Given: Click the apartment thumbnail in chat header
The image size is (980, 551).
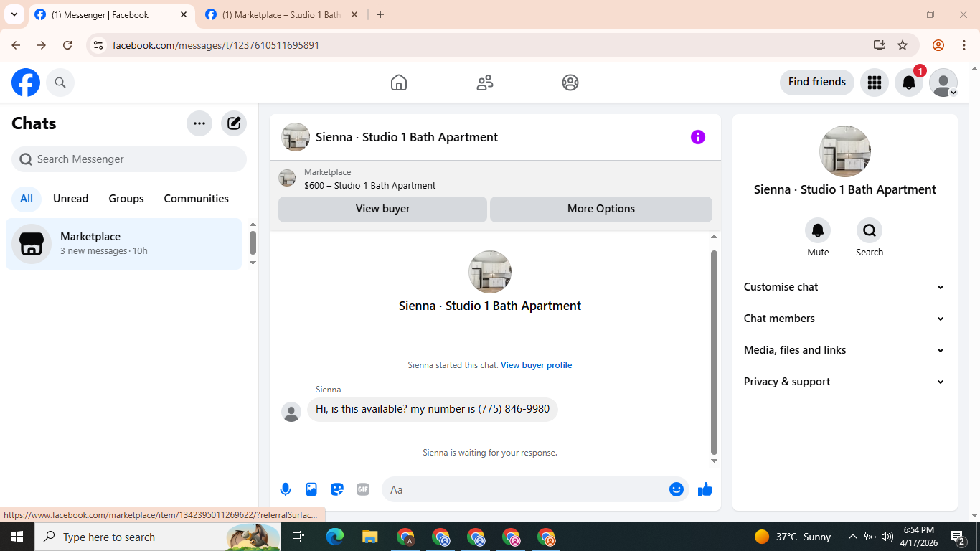Looking at the screenshot, I should coord(296,137).
